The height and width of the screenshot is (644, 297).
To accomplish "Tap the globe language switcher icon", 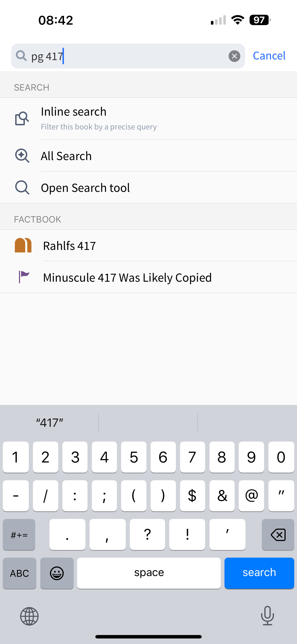I will tap(29, 616).
